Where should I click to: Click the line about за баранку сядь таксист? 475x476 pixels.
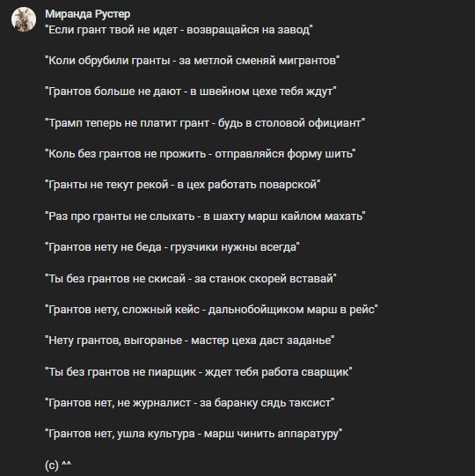click(x=190, y=403)
